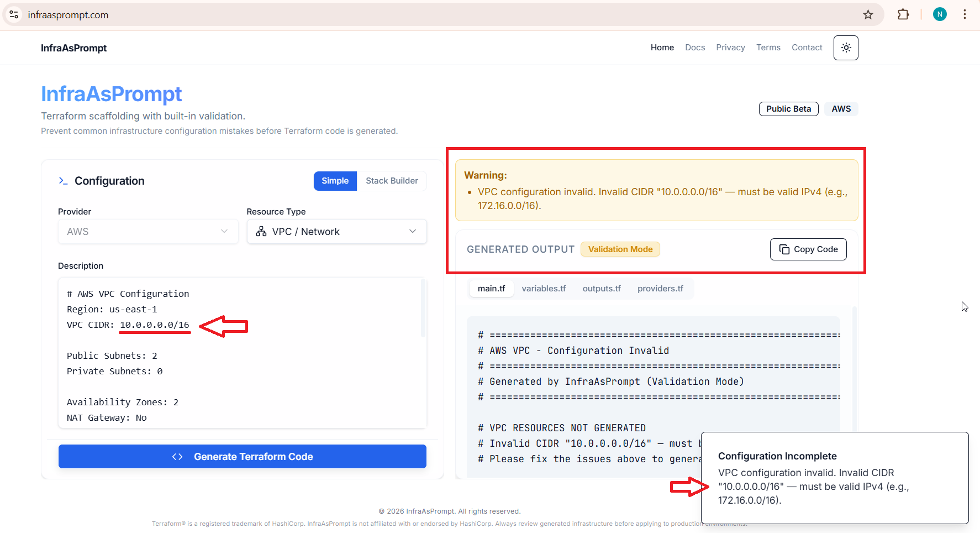
Task: Click the Copy Code button
Action: [808, 249]
